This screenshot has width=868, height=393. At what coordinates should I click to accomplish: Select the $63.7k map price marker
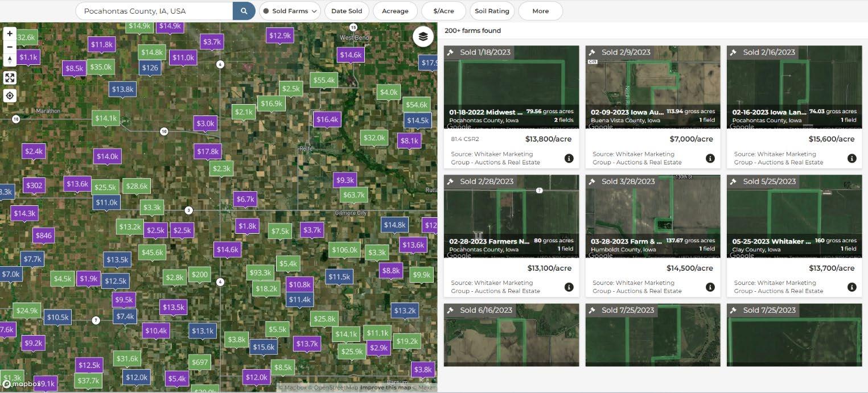[x=353, y=195]
